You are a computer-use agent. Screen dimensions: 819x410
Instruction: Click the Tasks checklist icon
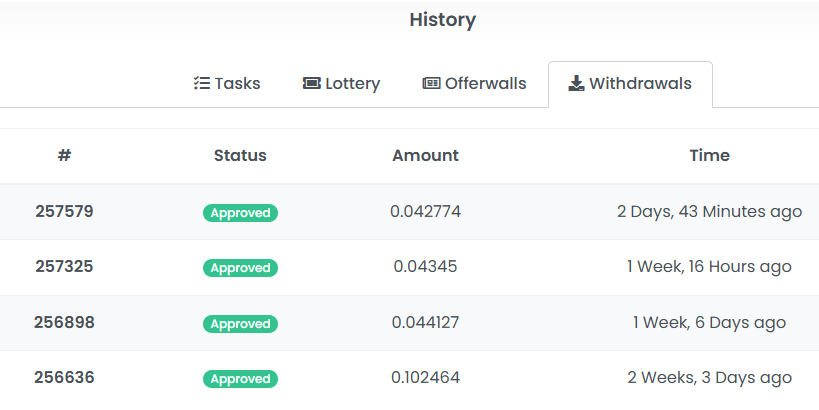(202, 83)
